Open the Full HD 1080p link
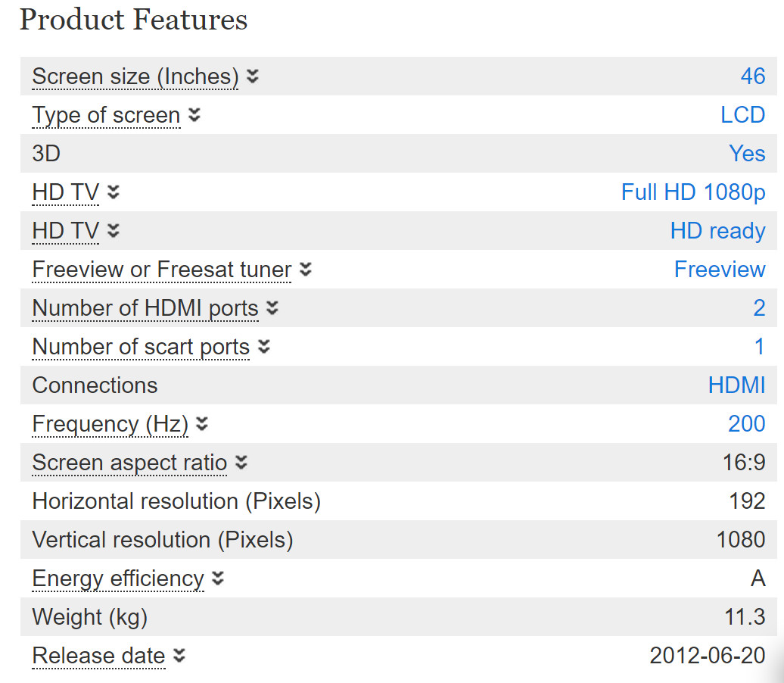 693,192
